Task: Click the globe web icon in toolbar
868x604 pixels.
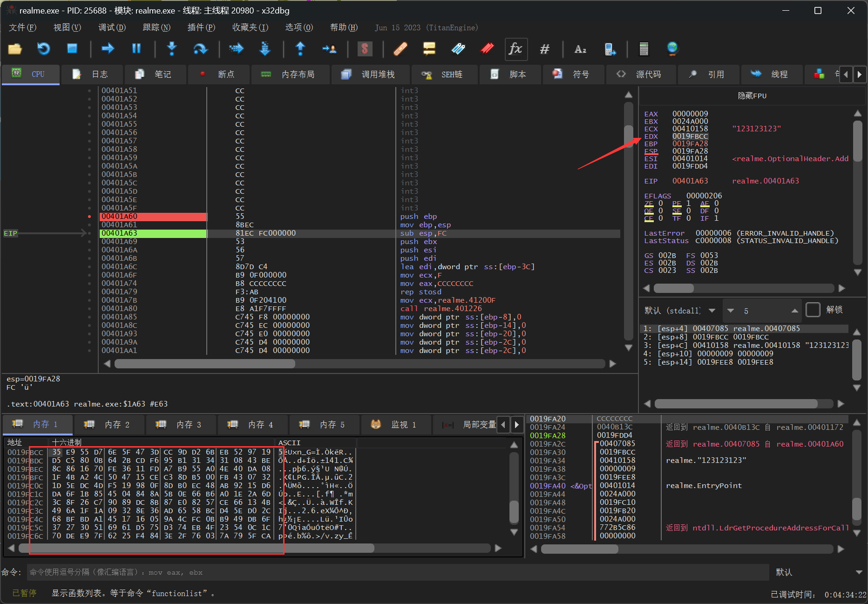Action: tap(672, 48)
